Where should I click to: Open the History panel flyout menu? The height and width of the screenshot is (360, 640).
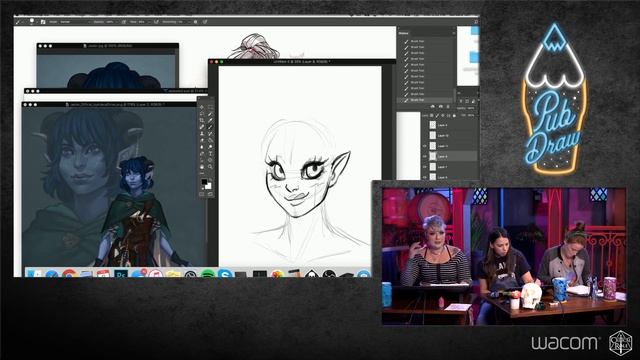point(453,33)
